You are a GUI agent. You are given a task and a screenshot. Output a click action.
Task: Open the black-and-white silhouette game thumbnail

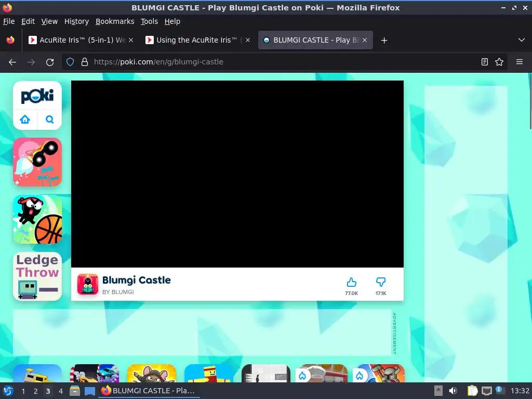coord(266,373)
